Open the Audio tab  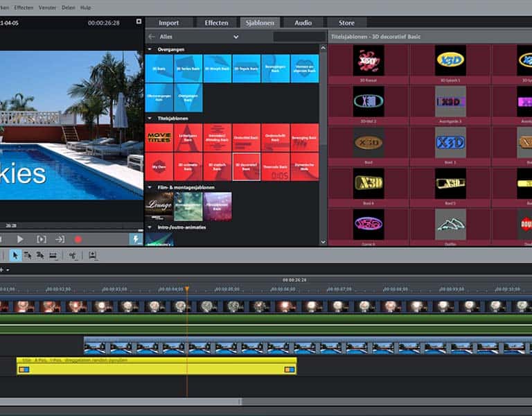(303, 23)
